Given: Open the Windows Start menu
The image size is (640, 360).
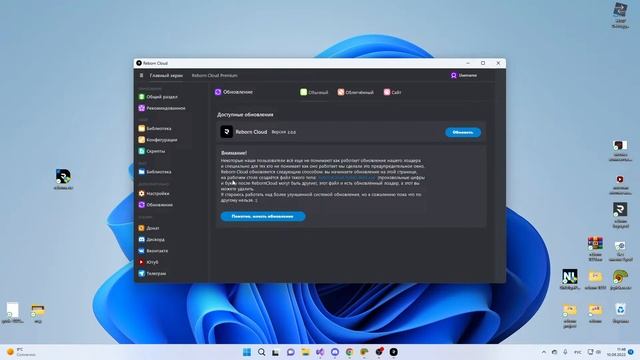Looking at the screenshot, I should [247, 352].
